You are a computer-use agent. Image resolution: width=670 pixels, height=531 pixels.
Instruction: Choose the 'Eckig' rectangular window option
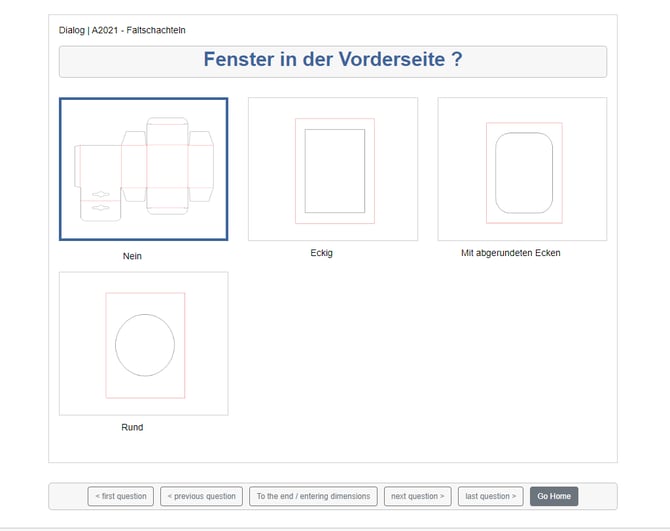pyautogui.click(x=333, y=169)
